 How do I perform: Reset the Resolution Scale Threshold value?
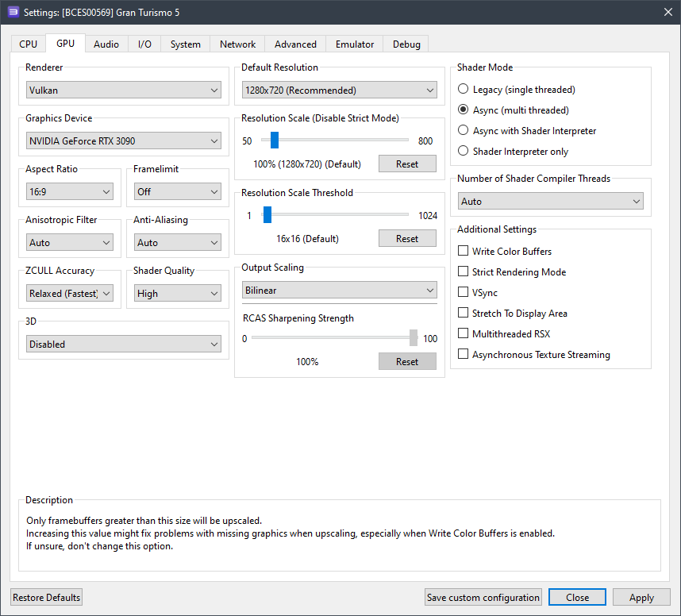(406, 238)
